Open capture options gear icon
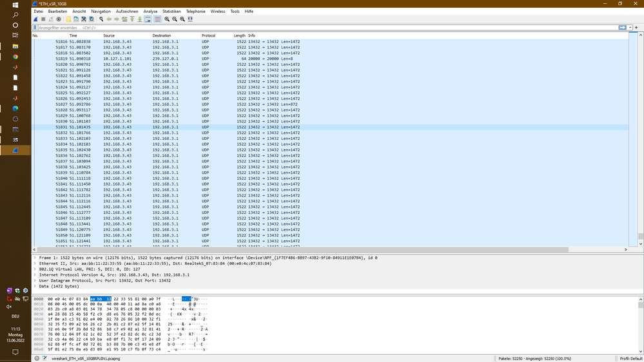 coord(59,19)
